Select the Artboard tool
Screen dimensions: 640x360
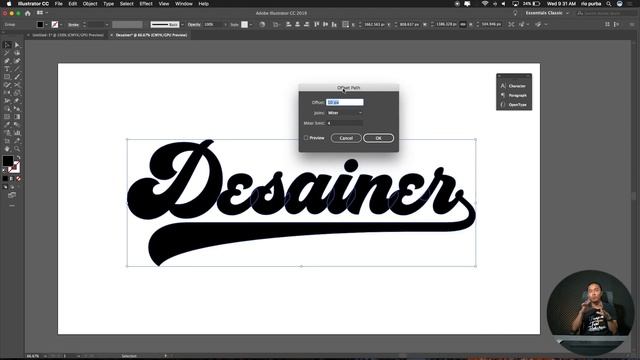(7, 141)
